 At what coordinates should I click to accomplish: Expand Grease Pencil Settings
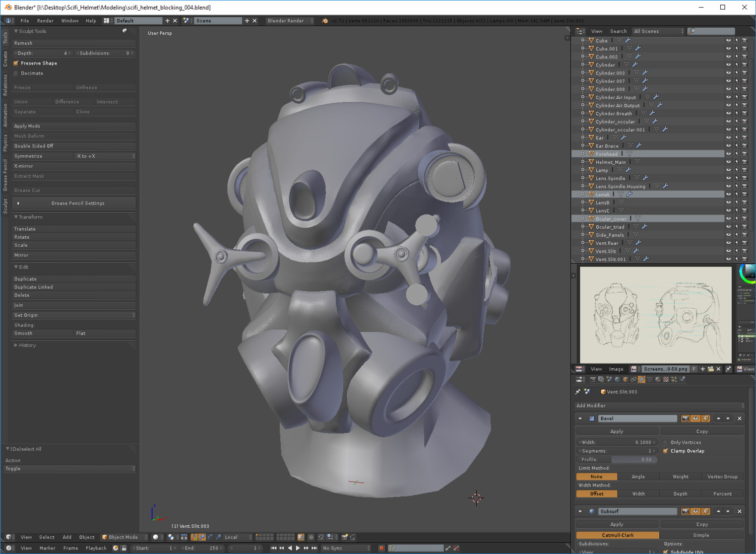coord(74,203)
